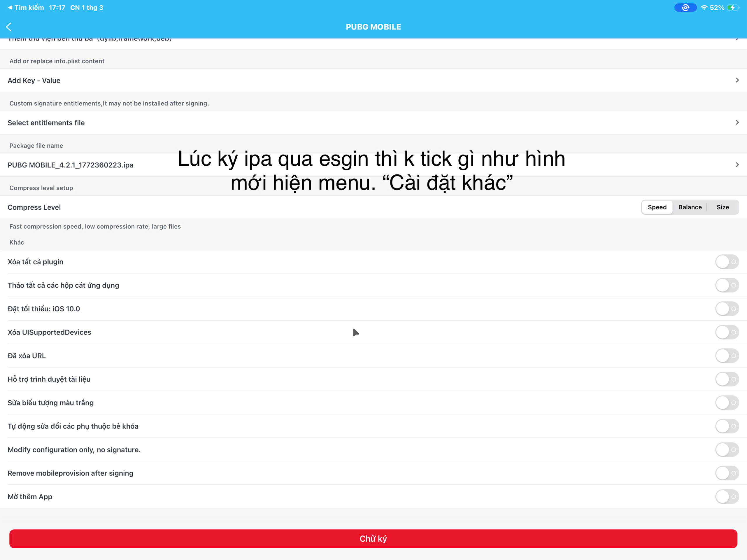Toggle Đặt tối thiểu iOS 10.0 switch

coord(727,309)
